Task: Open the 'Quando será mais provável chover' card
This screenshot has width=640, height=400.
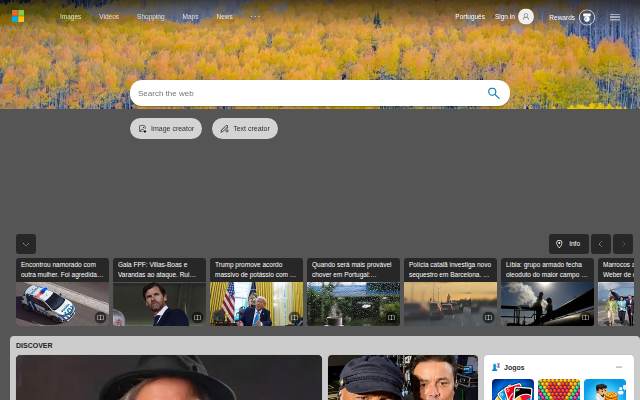Action: 353,292
